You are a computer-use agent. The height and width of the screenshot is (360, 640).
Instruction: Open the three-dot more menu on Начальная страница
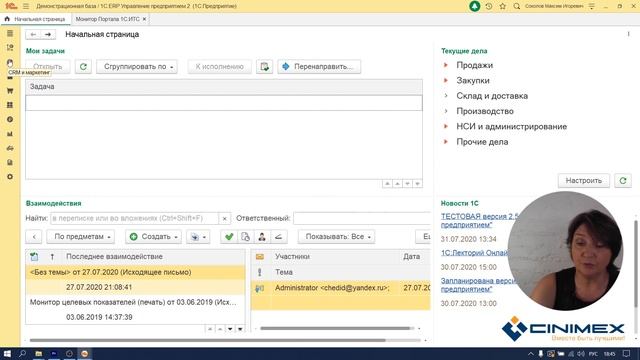(x=628, y=34)
